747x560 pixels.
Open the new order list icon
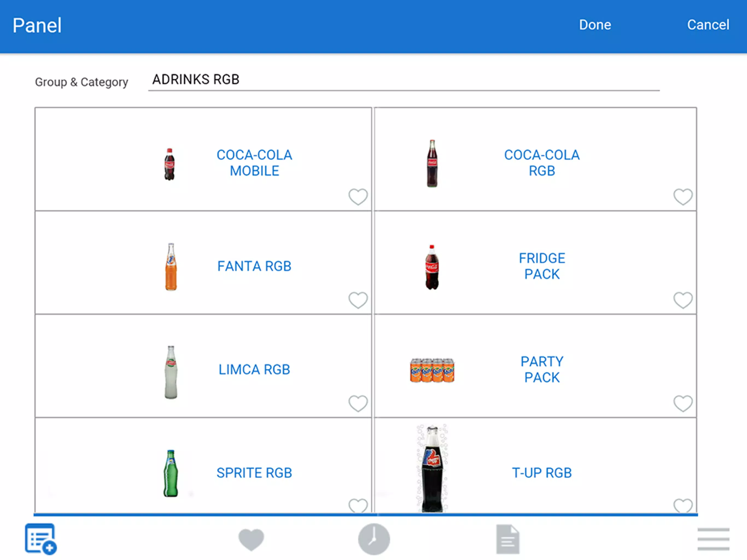click(41, 539)
